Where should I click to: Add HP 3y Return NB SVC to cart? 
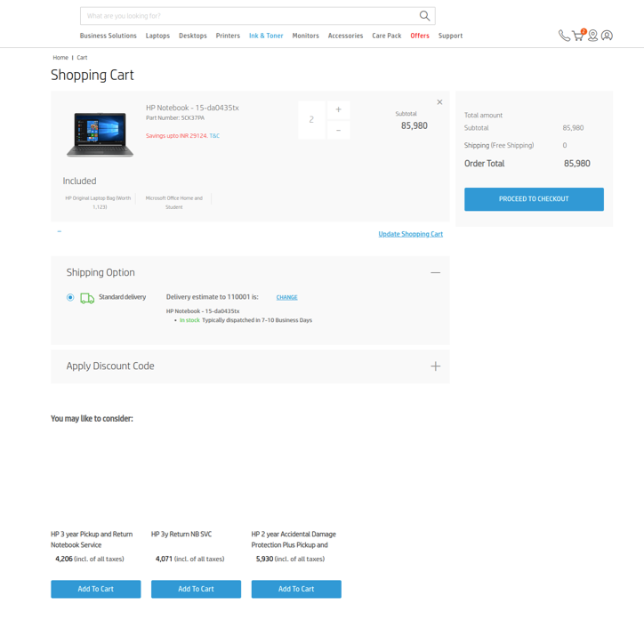point(196,589)
